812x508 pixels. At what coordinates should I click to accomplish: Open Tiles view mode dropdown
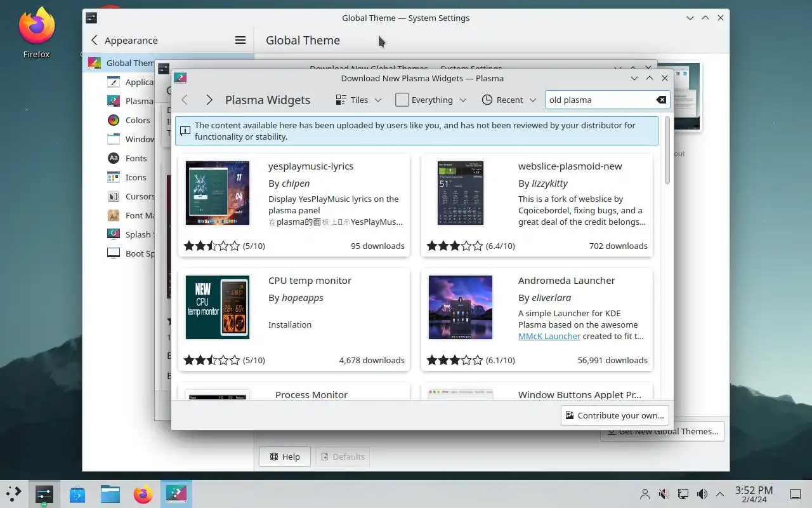[358, 100]
